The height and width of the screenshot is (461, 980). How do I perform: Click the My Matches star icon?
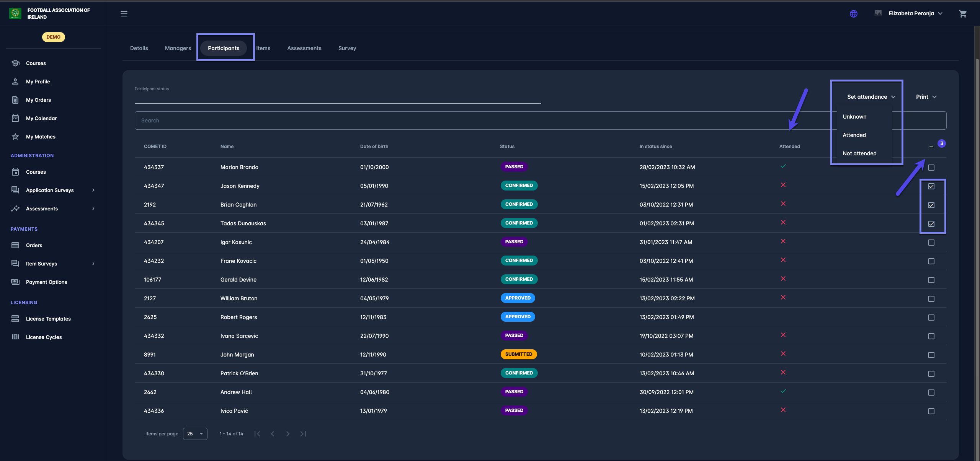pos(15,137)
